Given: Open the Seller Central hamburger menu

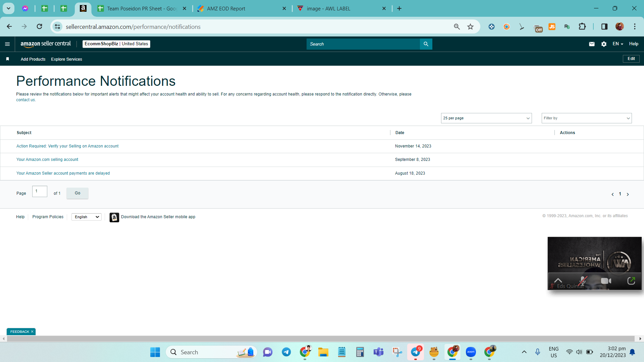Looking at the screenshot, I should pyautogui.click(x=7, y=44).
